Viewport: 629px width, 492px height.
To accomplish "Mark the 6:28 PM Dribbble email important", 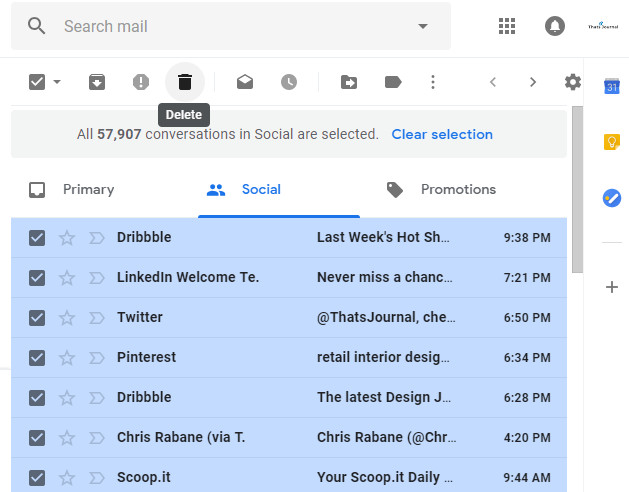I will (x=97, y=398).
